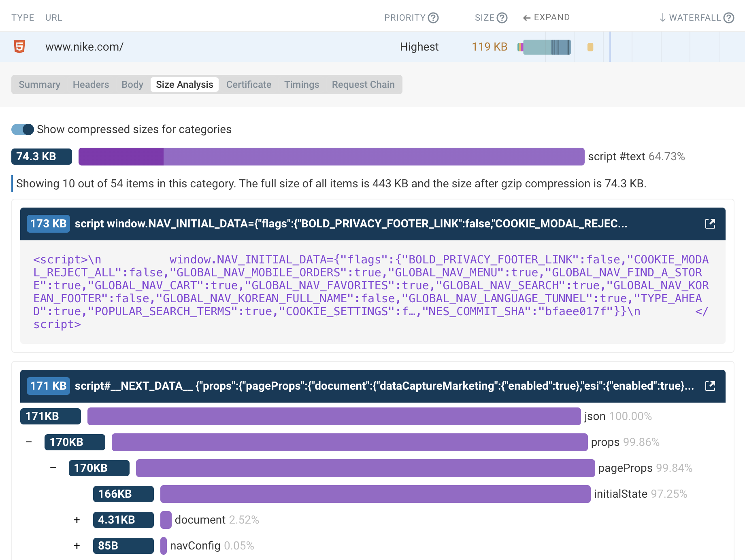Expand the document tree row
The height and width of the screenshot is (560, 745).
(x=77, y=520)
